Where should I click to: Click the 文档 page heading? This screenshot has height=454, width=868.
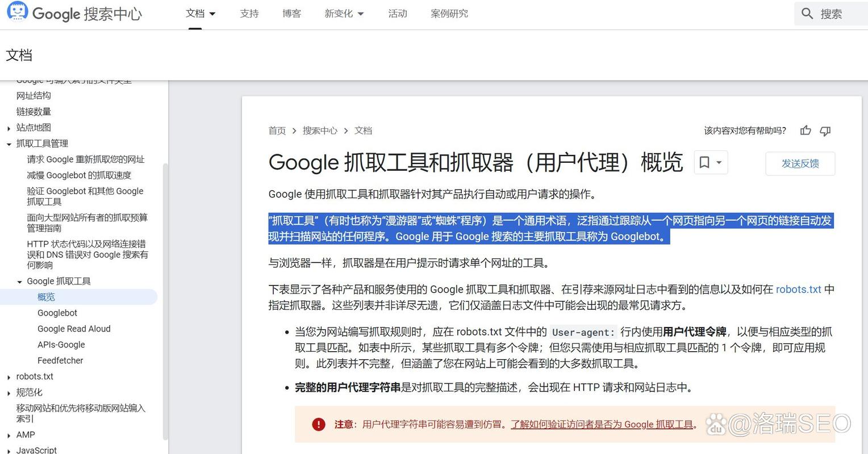19,55
